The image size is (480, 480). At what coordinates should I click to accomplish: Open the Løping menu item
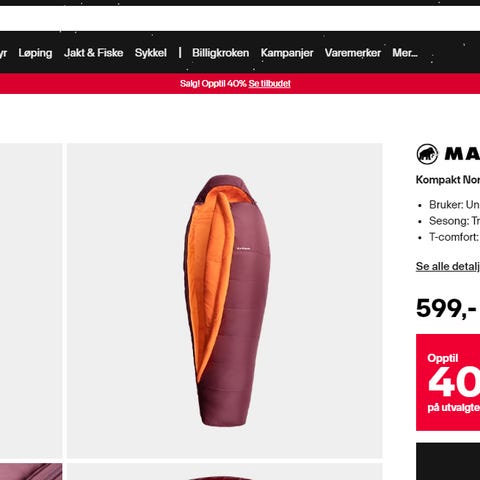click(x=35, y=53)
